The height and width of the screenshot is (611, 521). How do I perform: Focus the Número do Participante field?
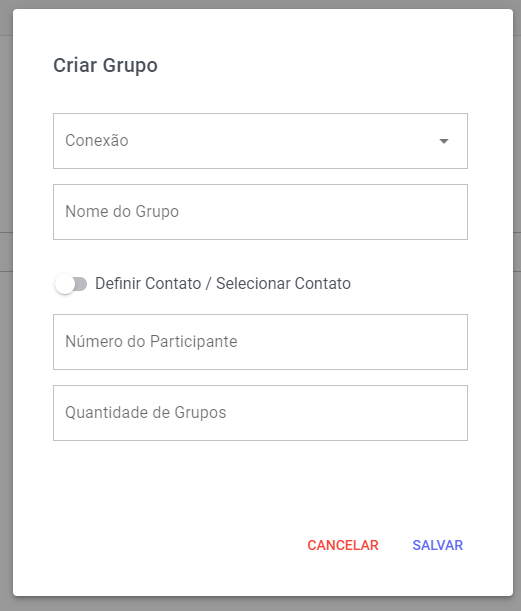260,342
